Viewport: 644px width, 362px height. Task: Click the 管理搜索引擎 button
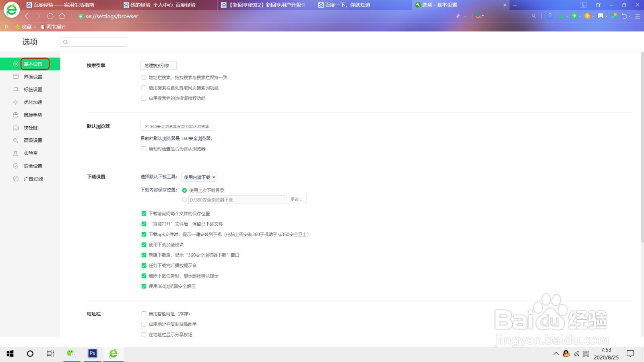tap(159, 66)
